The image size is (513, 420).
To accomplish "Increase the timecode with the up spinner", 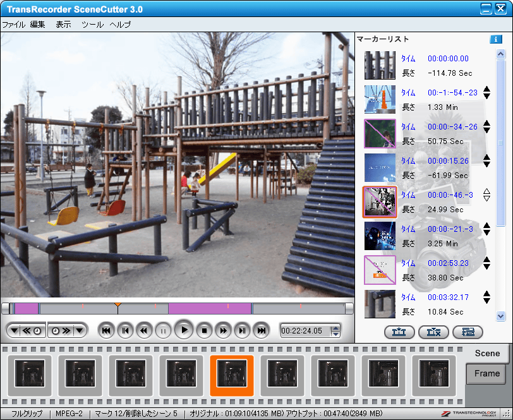I will click(335, 327).
